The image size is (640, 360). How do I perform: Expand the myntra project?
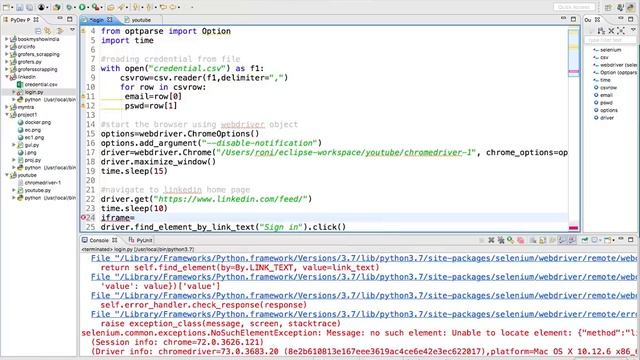(7, 107)
